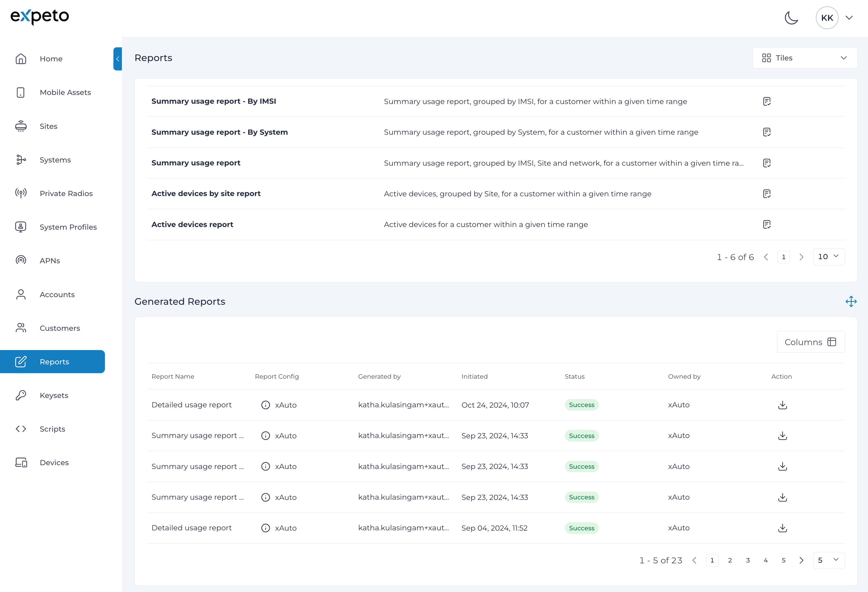
Task: Click Detailed usage report name dated Oct 24
Action: click(x=192, y=405)
